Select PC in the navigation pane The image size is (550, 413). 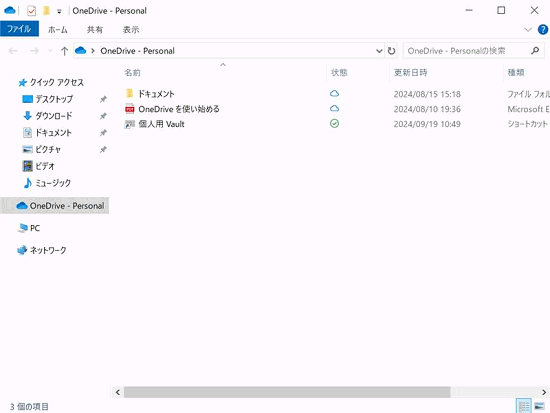35,228
